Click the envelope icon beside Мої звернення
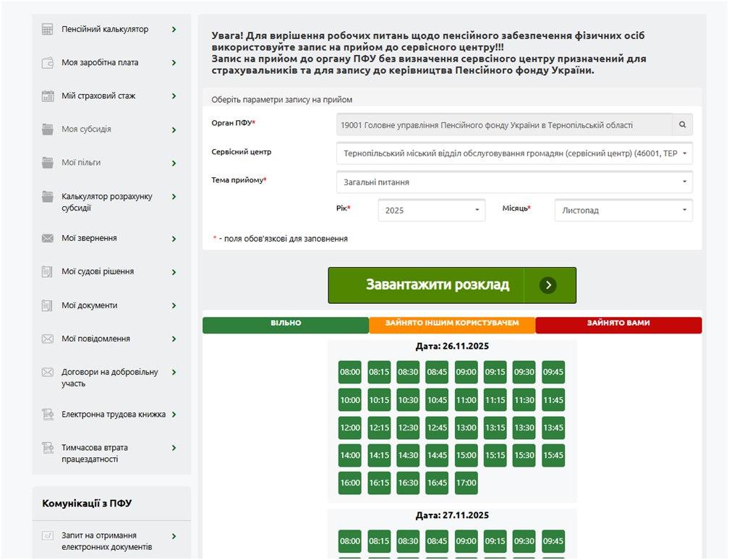This screenshot has width=729, height=560. pyautogui.click(x=48, y=239)
